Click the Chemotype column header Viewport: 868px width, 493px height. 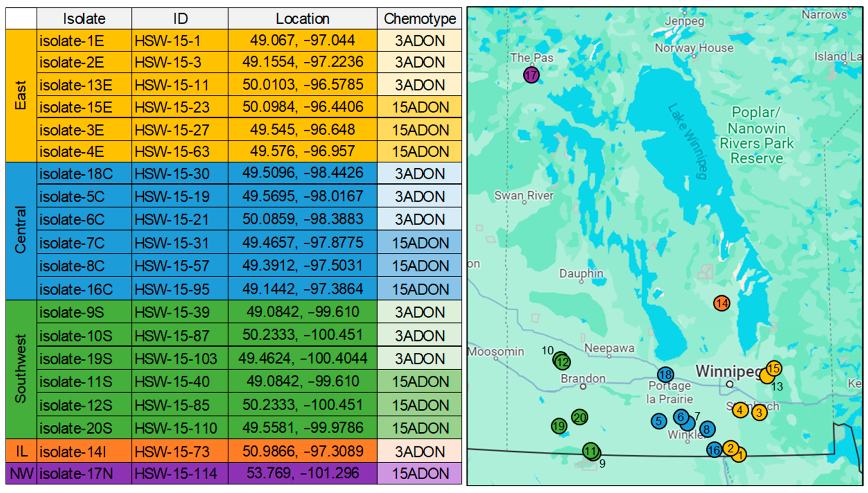tap(420, 19)
